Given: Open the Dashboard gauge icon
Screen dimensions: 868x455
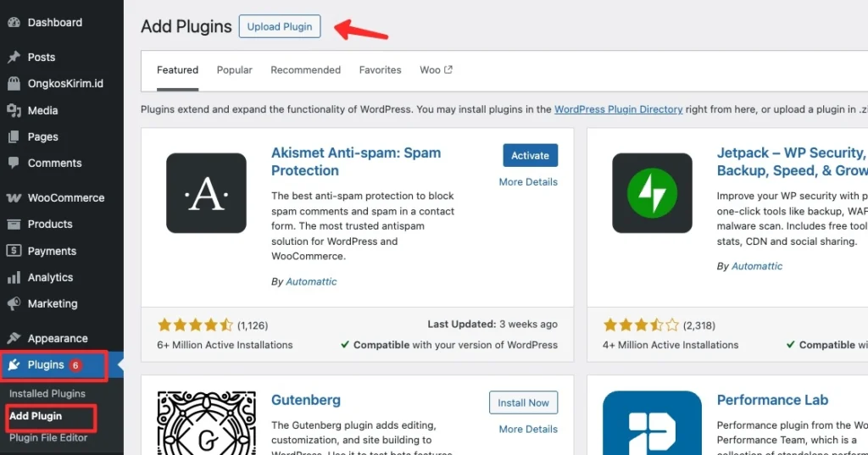Looking at the screenshot, I should pyautogui.click(x=14, y=23).
